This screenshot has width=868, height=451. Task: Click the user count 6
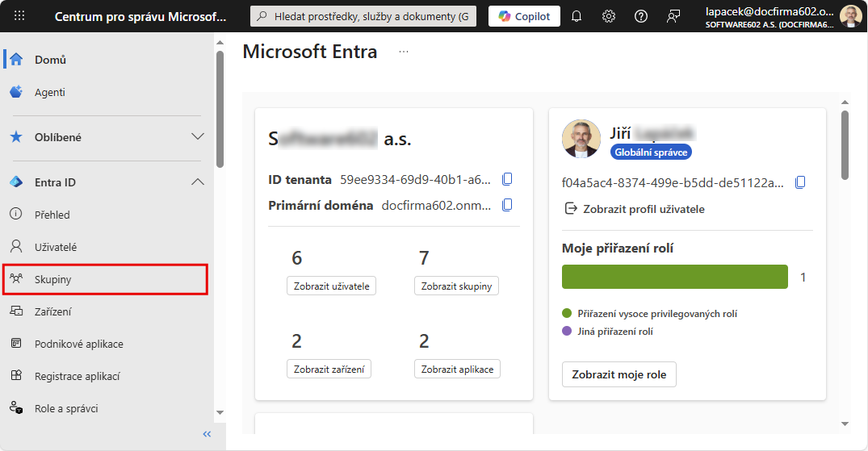tap(296, 258)
